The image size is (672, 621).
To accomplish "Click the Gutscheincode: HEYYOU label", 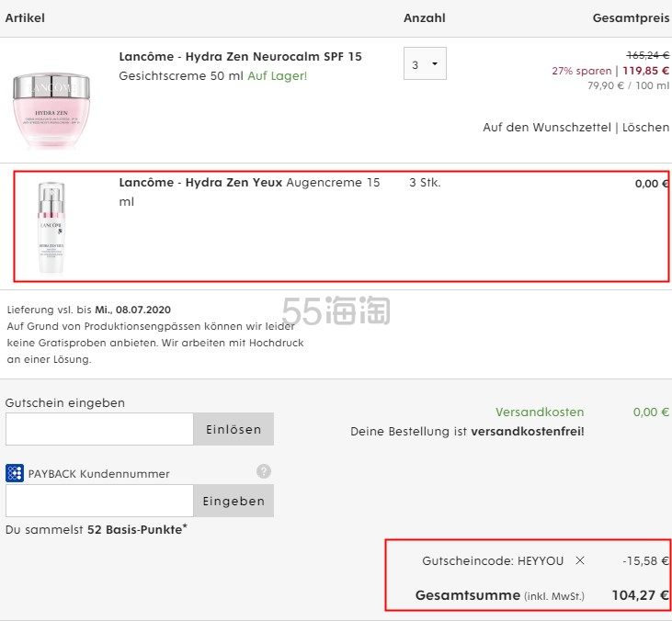I will coord(493,560).
